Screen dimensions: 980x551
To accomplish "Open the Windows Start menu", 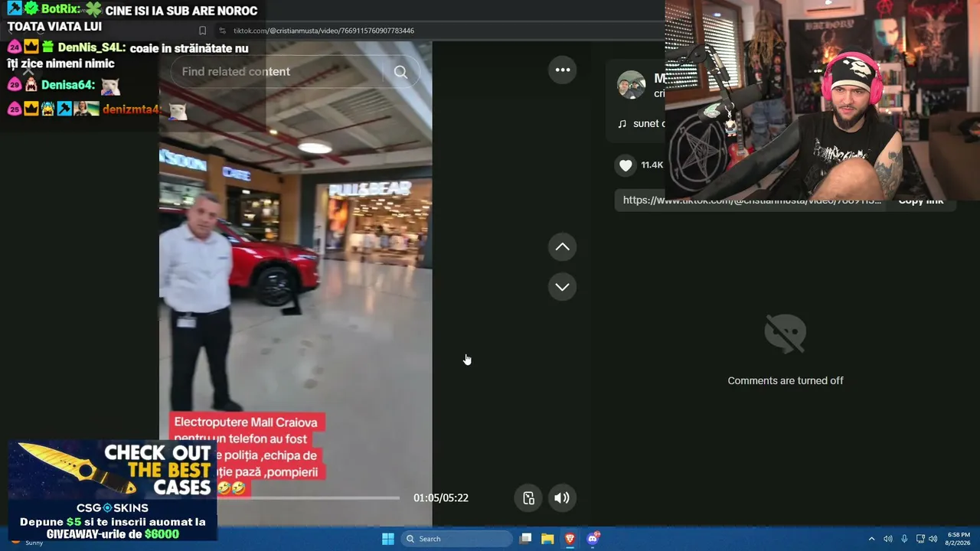I will (388, 539).
